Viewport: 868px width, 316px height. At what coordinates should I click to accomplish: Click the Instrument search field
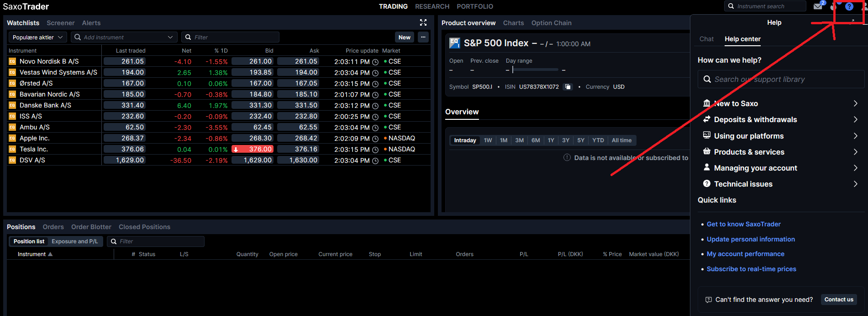coord(765,6)
